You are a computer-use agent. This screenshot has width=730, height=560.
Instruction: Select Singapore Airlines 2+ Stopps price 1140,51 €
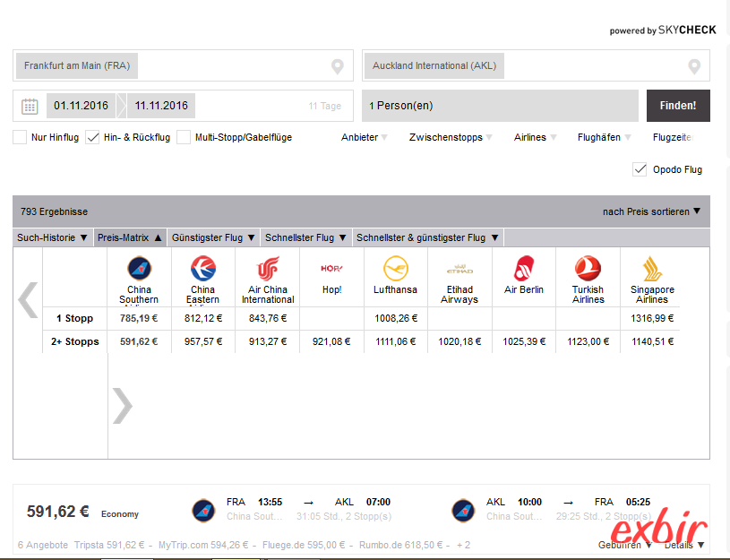point(652,341)
